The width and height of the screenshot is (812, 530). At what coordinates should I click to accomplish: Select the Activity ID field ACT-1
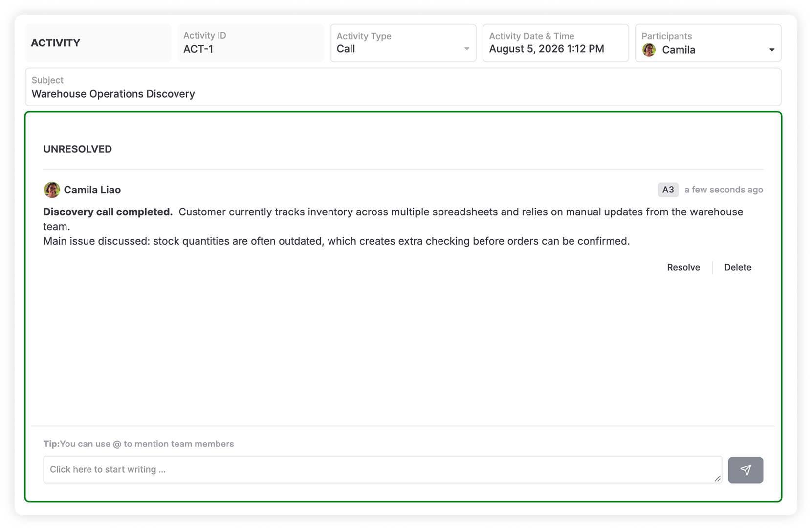[250, 43]
